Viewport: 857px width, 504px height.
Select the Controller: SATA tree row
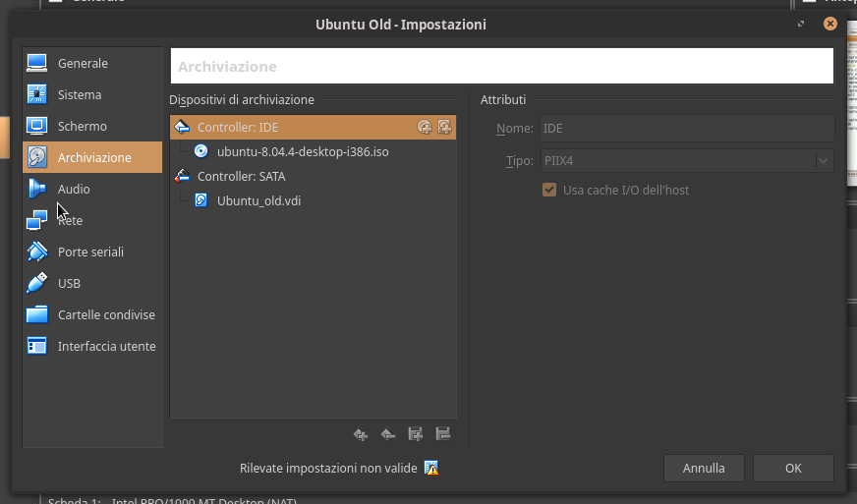(314, 176)
